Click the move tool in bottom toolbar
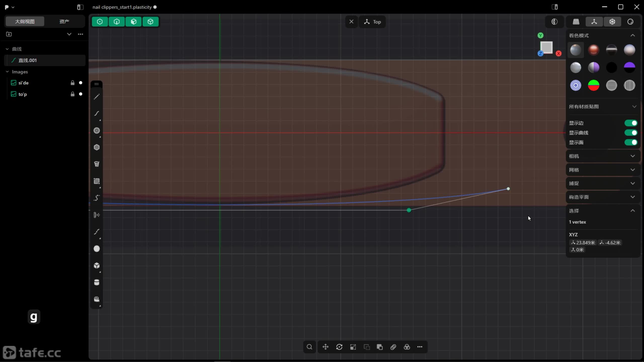This screenshot has height=362, width=644. point(326,347)
